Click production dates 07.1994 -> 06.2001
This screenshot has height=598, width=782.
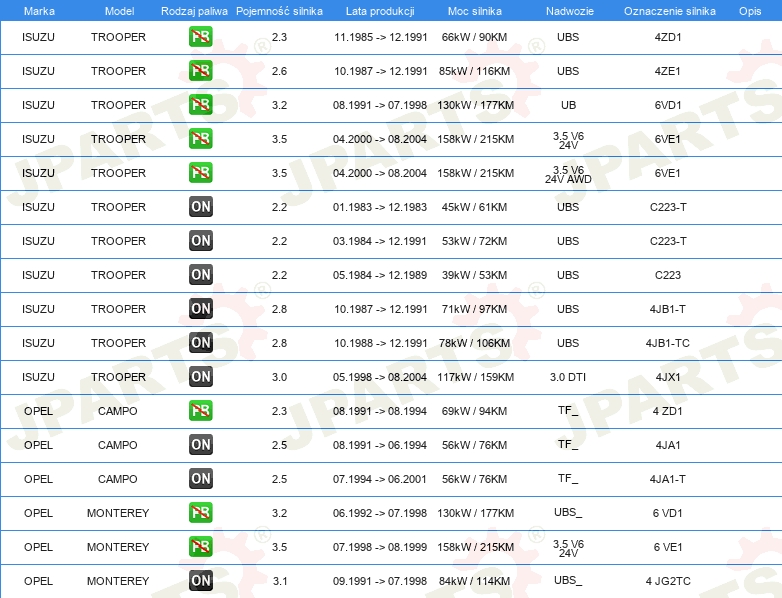[380, 479]
